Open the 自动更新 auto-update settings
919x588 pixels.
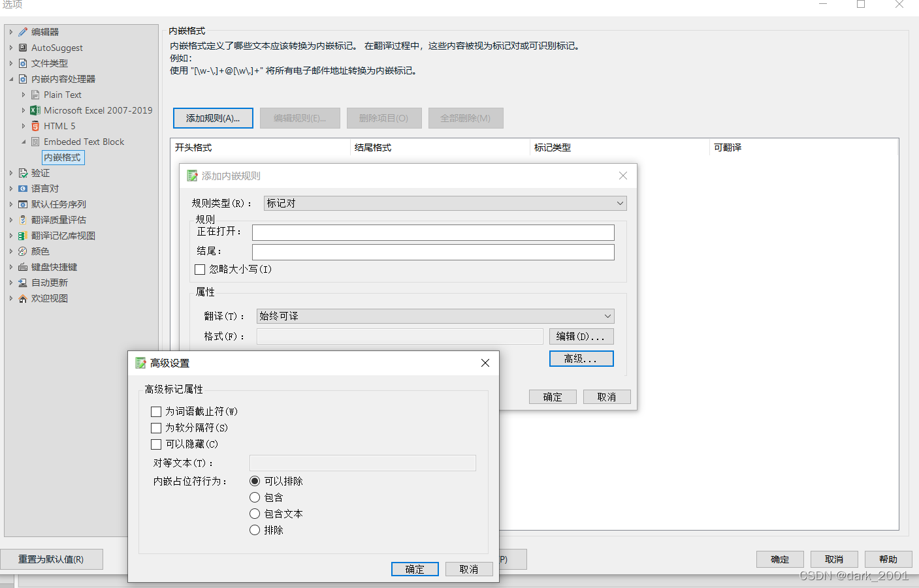tap(22, 282)
